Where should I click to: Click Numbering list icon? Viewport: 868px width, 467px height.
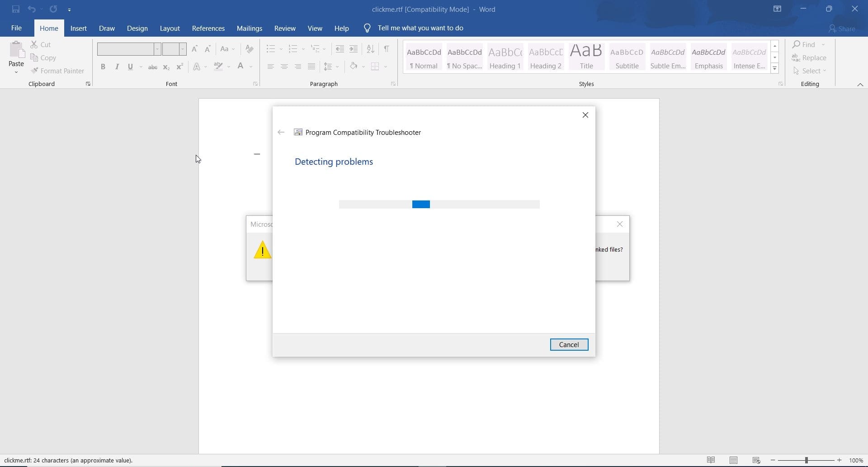click(x=293, y=49)
